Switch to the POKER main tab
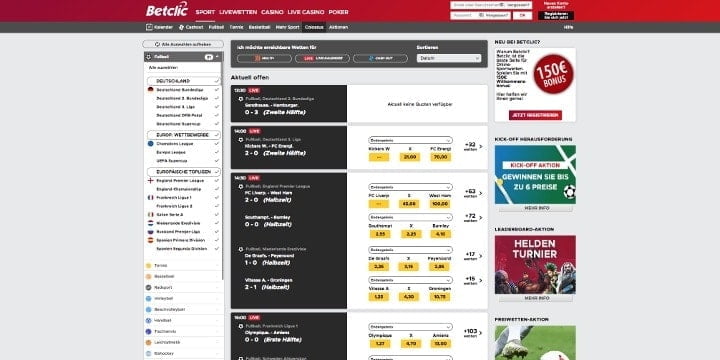720x360 pixels. pyautogui.click(x=338, y=12)
